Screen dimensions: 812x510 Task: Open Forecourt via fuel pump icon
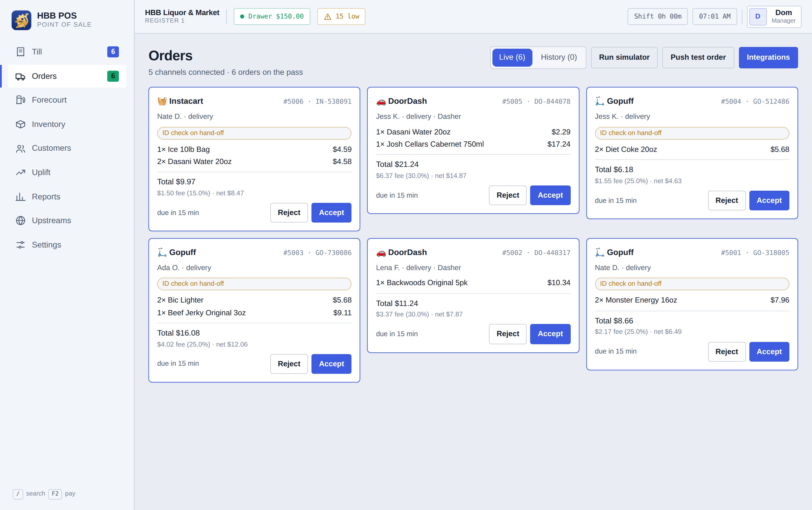pos(21,100)
